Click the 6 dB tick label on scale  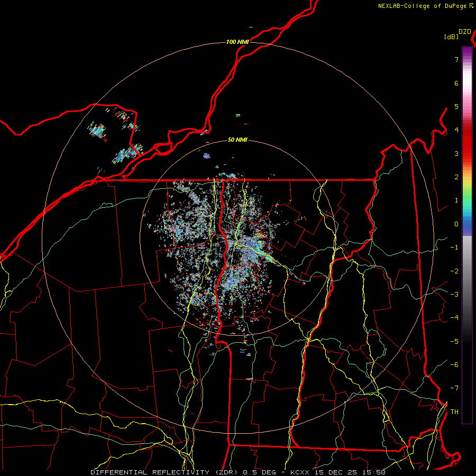point(456,83)
